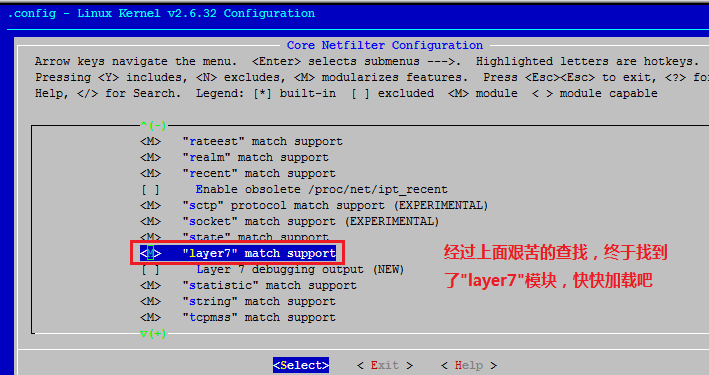This screenshot has height=375, width=709.
Task: Enable obsolete /proc/net/ipt_recent checkbox
Action: coord(150,190)
